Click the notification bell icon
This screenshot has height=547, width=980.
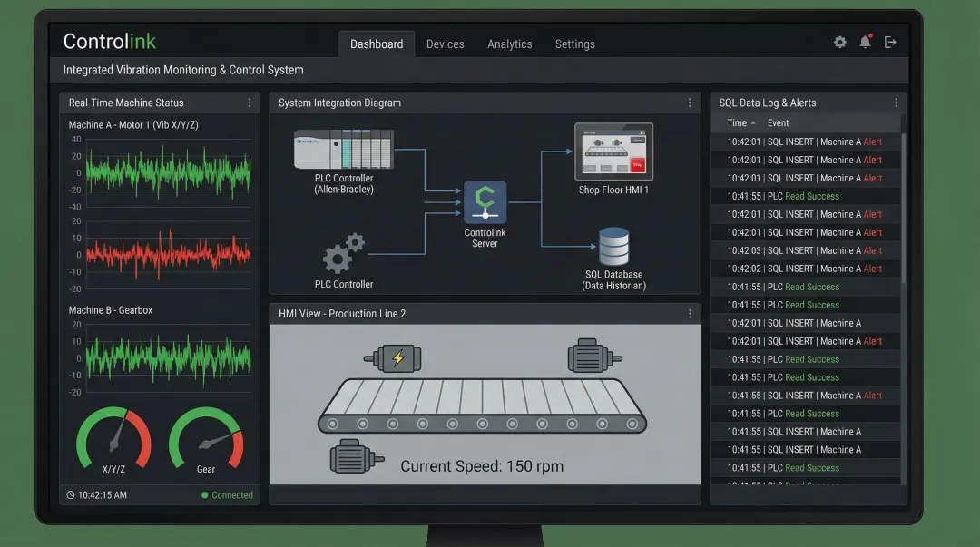(864, 42)
